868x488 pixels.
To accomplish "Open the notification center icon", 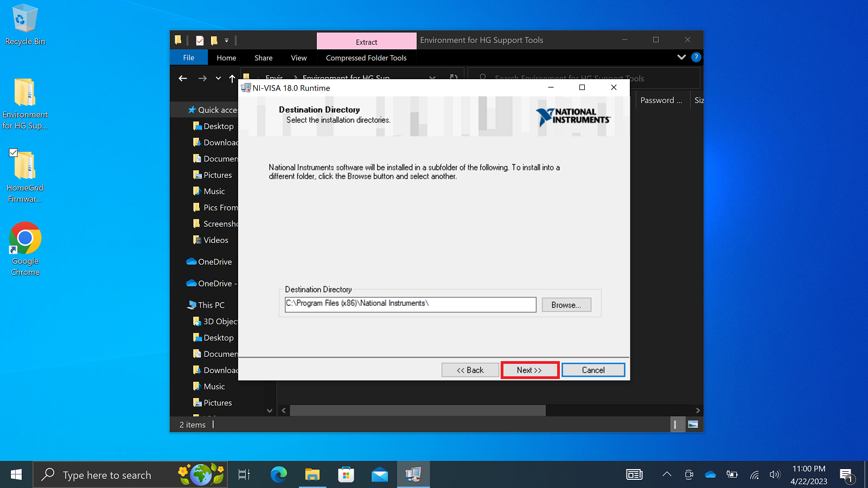I will [847, 476].
